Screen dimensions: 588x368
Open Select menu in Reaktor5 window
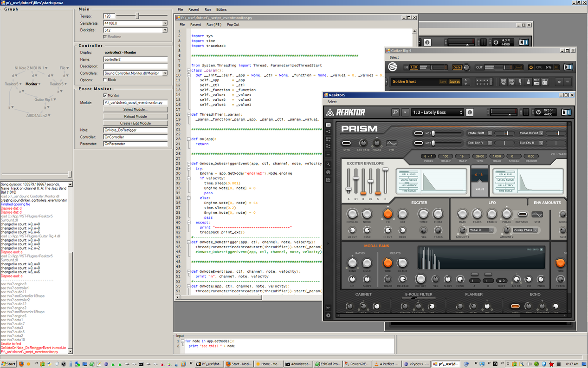(332, 102)
